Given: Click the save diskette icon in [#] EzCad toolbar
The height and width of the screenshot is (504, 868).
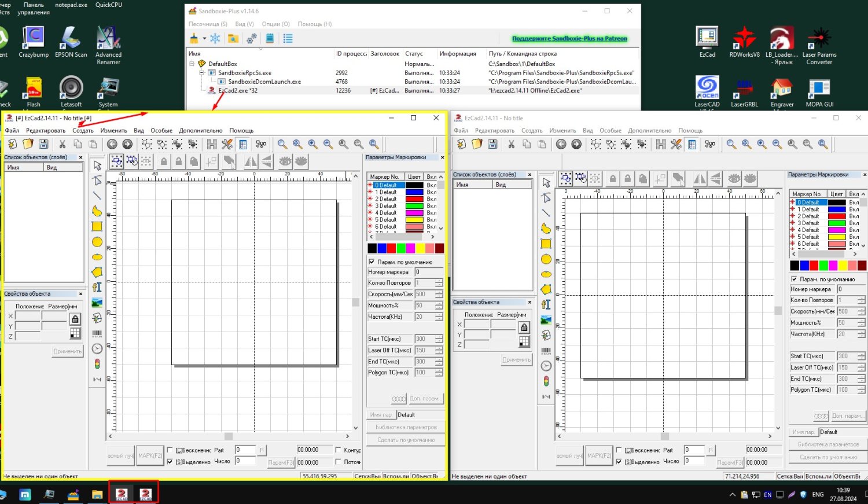Looking at the screenshot, I should [43, 144].
